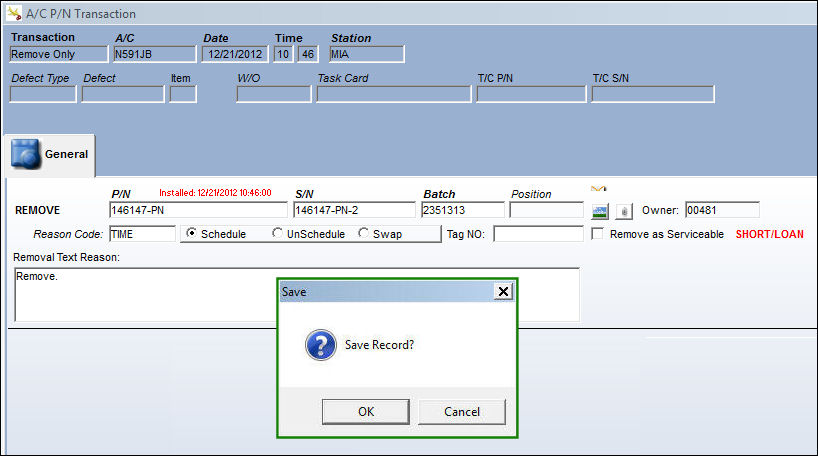
Task: Click the Transaction field Remove Only
Action: click(x=59, y=54)
